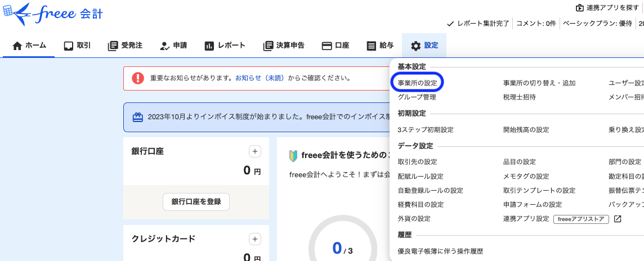
Task: Open 自動登録ルールの設定
Action: coord(431,191)
